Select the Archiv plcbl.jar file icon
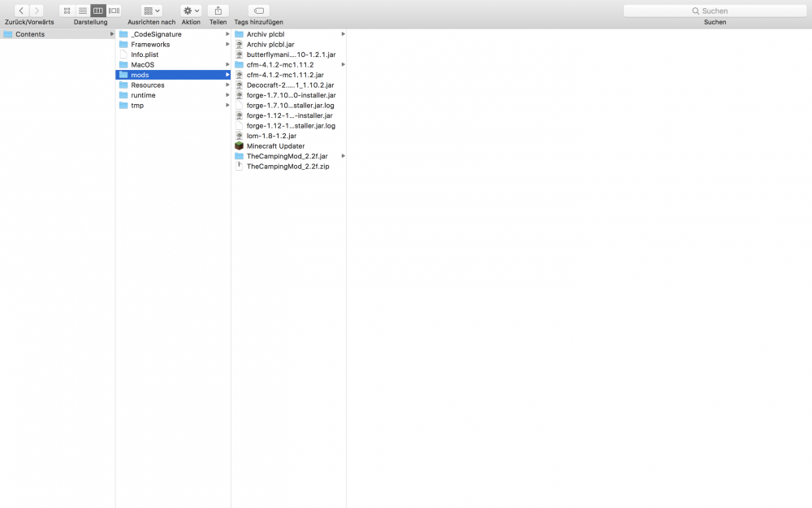 pyautogui.click(x=239, y=45)
